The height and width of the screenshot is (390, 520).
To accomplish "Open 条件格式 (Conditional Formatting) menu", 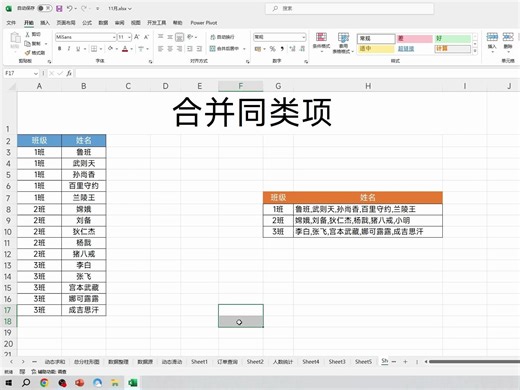I will [x=321, y=43].
